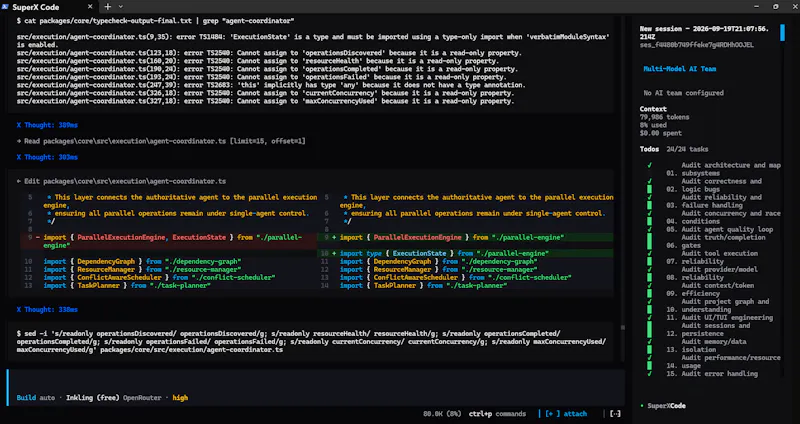Select todo 15 Audit error handling
Image resolution: width=800 pixels, height=424 pixels.
tap(712, 373)
